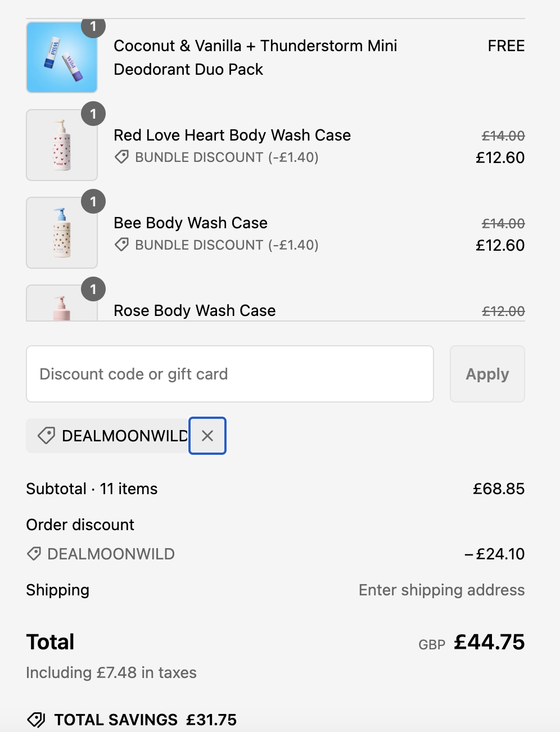This screenshot has height=732, width=560.
Task: Click the Bee Body Wash bundle discount tag icon
Action: (121, 245)
